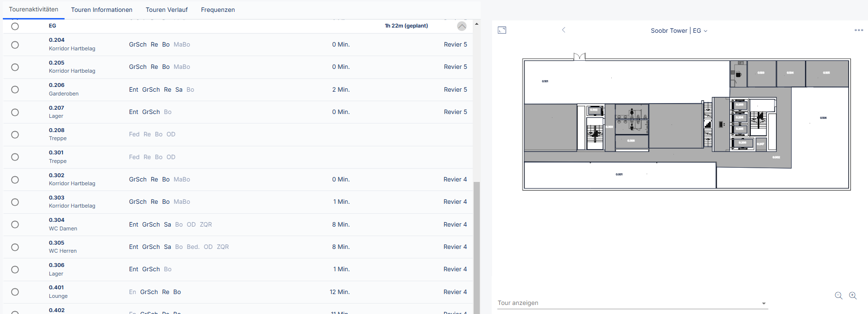
Task: Click '1h 22m (geplant)' header text
Action: point(406,26)
